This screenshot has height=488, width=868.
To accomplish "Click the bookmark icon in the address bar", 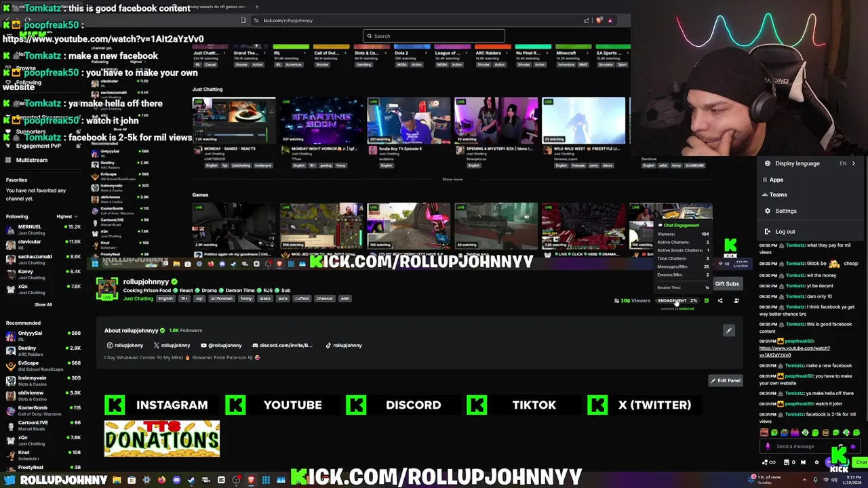I will [x=243, y=20].
